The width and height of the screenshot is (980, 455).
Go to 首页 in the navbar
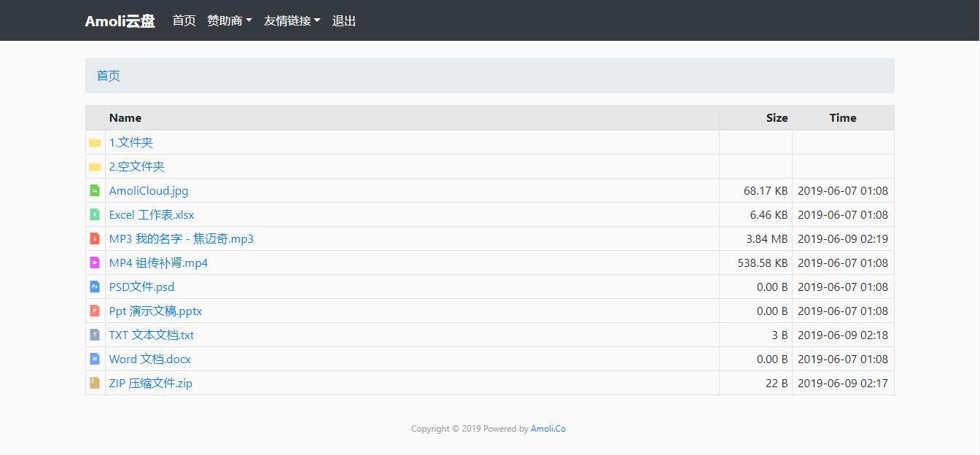(x=184, y=20)
